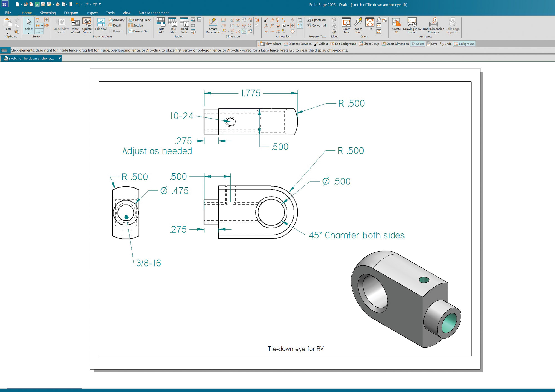Viewport: 555px width, 392px height.
Task: Toggle the Background sheet display button
Action: tap(464, 44)
